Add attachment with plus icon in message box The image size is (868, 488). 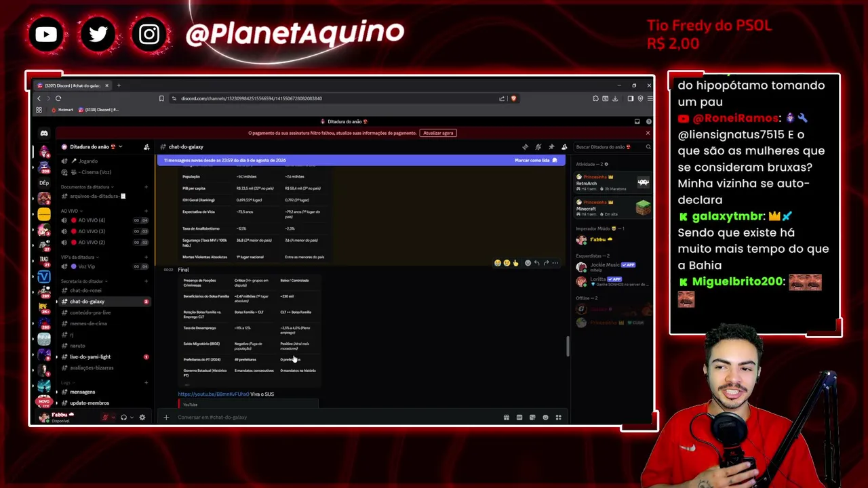click(x=166, y=418)
